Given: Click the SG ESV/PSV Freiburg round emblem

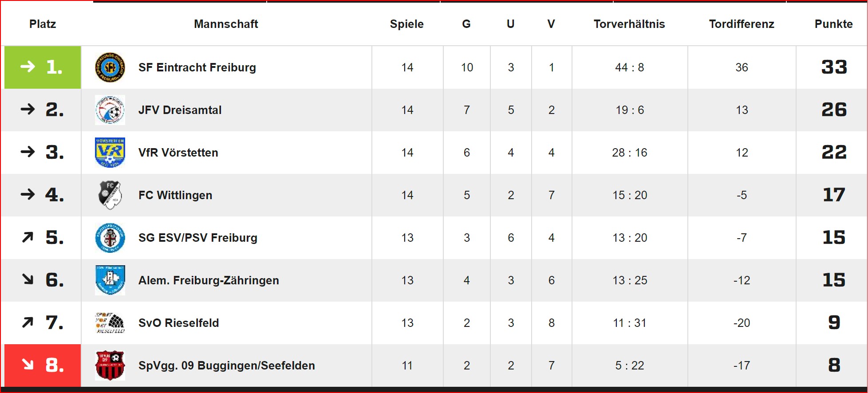Looking at the screenshot, I should 110,238.
